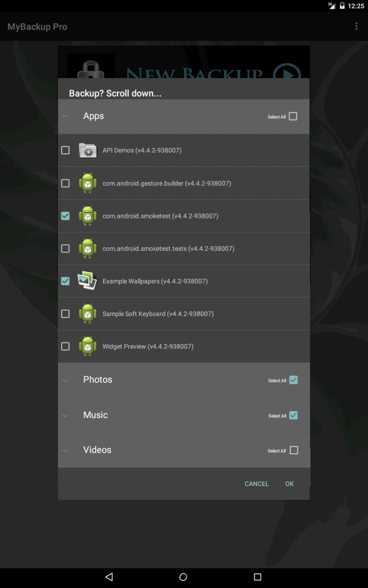Uncheck the Example Wallpapers checkbox
Screen dimensions: 368x588
point(65,281)
